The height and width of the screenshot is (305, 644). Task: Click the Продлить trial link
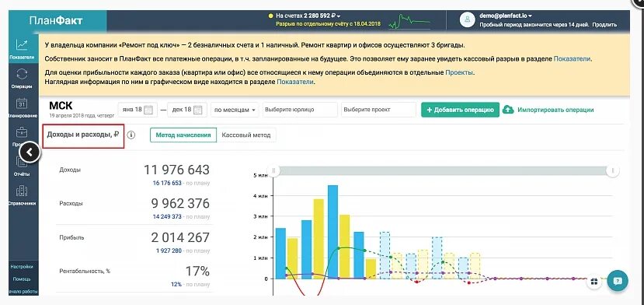click(604, 25)
